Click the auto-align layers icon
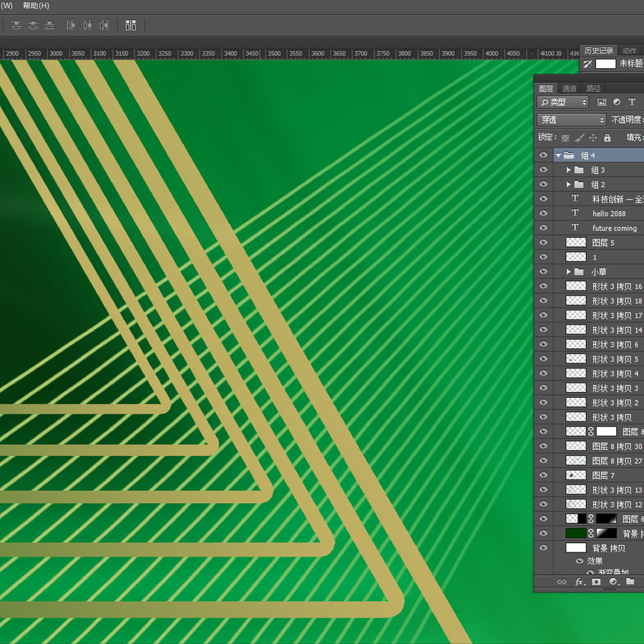644x644 pixels. (131, 26)
